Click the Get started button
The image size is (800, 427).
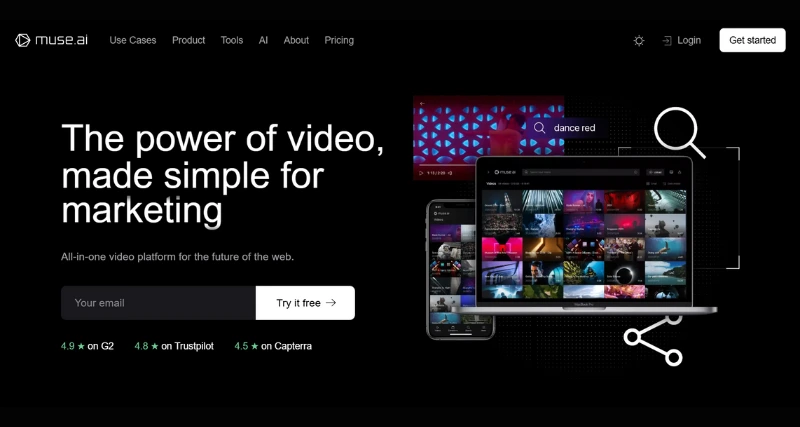[752, 40]
